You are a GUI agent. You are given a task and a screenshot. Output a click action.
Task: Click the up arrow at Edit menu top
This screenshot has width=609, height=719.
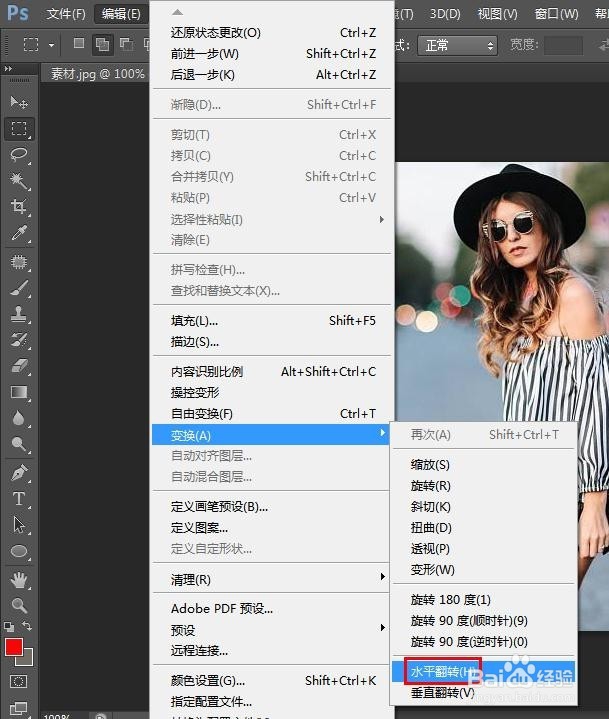(x=177, y=12)
